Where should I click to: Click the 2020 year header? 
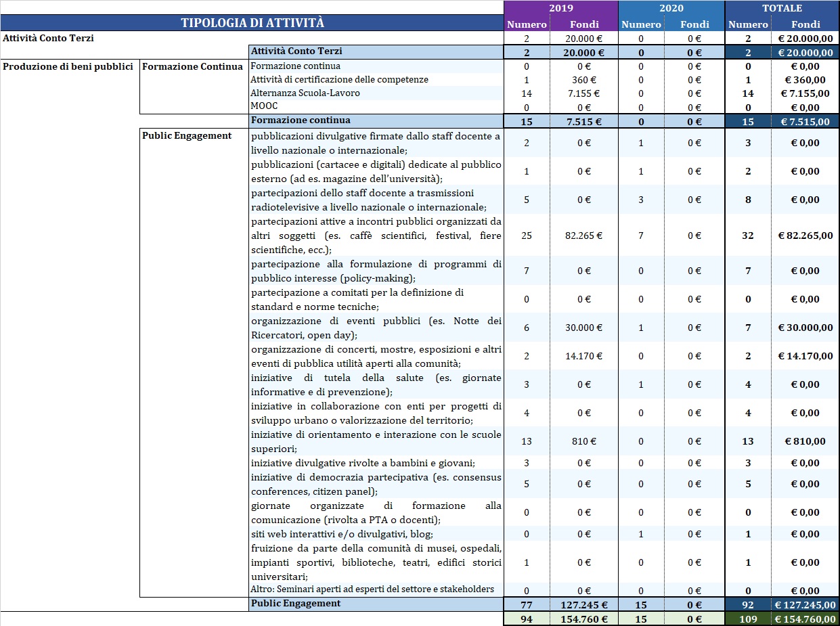671,8
